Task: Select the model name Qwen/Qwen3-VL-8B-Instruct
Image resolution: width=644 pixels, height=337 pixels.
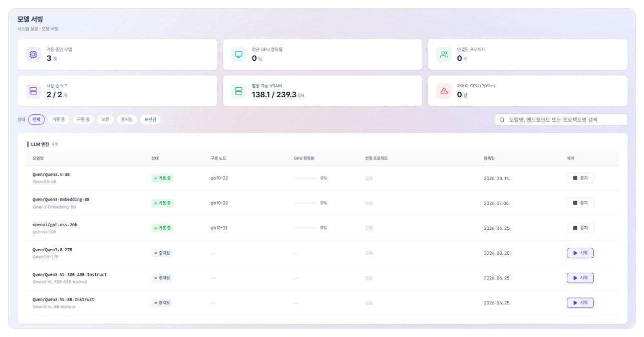Action: 64,299
